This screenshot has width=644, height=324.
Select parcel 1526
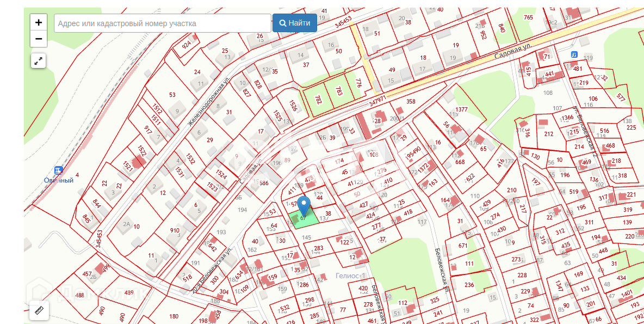pos(293,106)
